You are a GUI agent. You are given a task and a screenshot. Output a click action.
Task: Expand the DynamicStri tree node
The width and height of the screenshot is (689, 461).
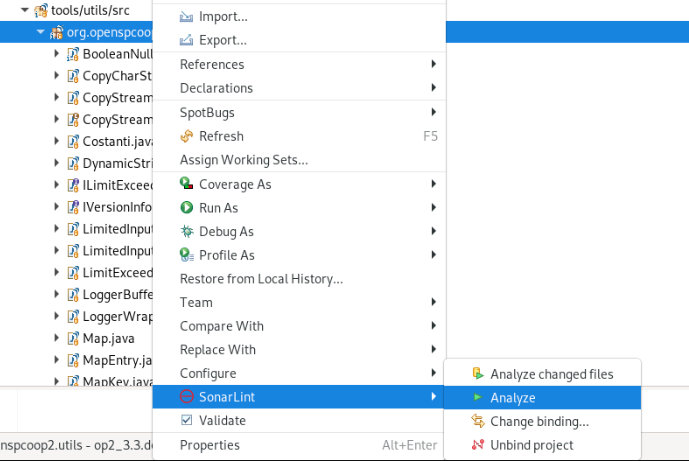tap(56, 163)
